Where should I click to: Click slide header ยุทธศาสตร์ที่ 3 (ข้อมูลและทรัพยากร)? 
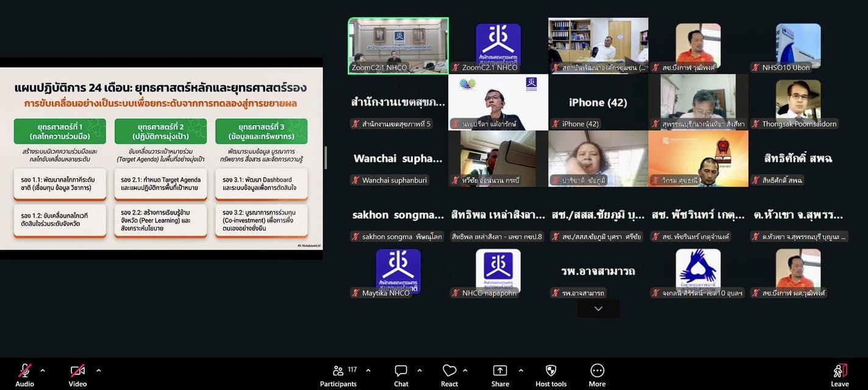click(261, 131)
